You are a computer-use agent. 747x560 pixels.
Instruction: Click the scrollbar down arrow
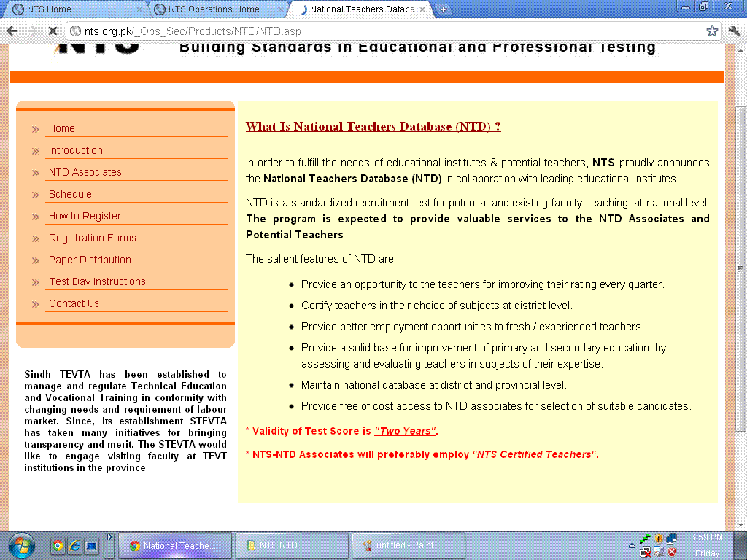(x=740, y=525)
